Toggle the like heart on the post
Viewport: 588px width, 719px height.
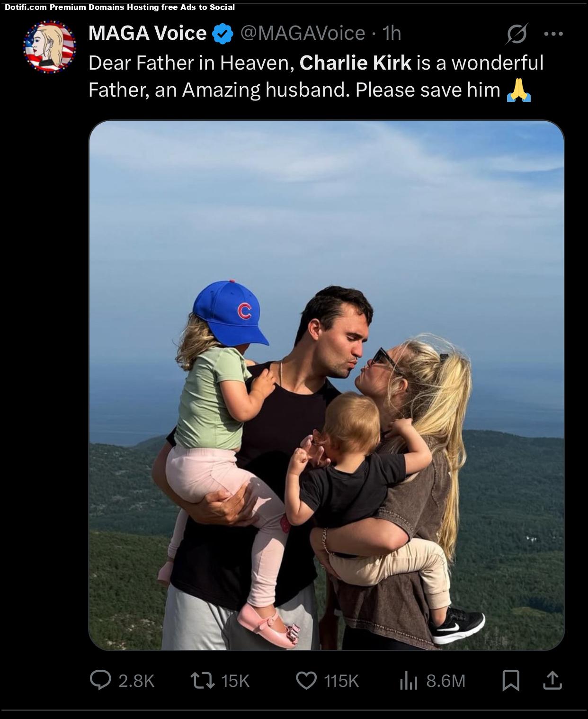click(306, 681)
